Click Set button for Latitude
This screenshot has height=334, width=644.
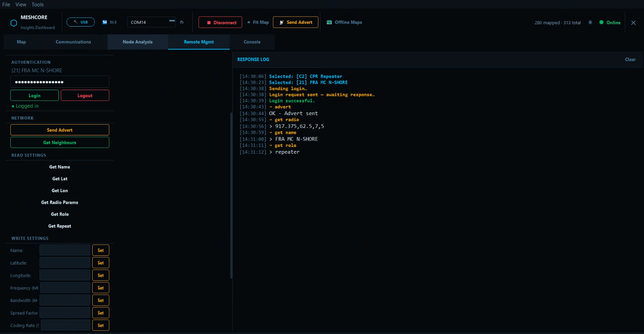point(101,263)
